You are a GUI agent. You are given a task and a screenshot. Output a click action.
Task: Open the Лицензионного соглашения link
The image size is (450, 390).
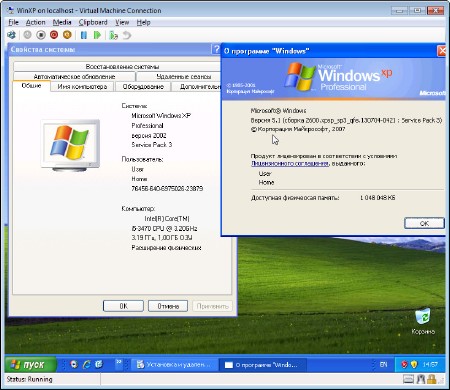pyautogui.click(x=290, y=163)
